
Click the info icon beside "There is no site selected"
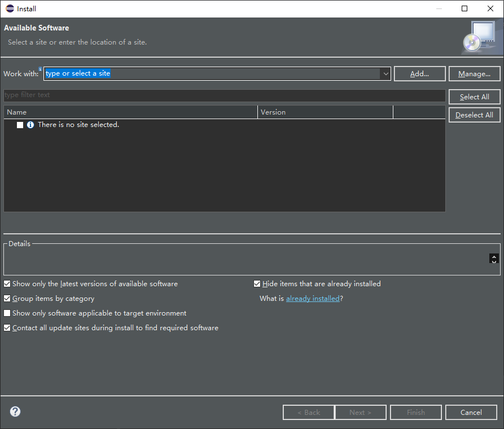(x=30, y=124)
